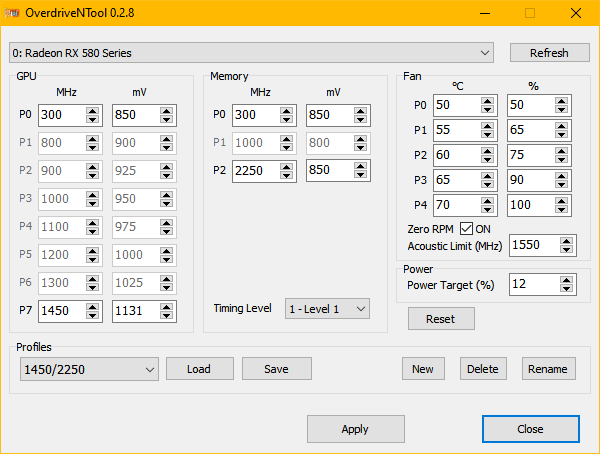Increase Fan P1 percent with up arrow
Viewport: 600px width, 454px height.
coord(561,126)
